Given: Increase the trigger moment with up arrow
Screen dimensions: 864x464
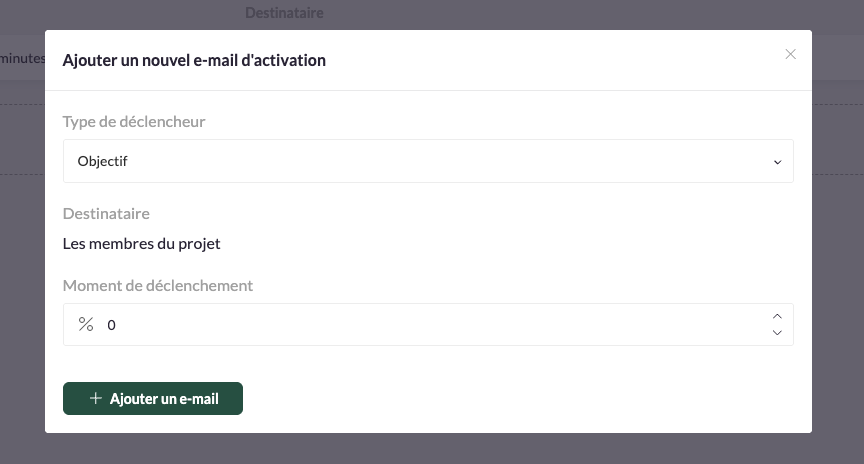Looking at the screenshot, I should [x=777, y=316].
